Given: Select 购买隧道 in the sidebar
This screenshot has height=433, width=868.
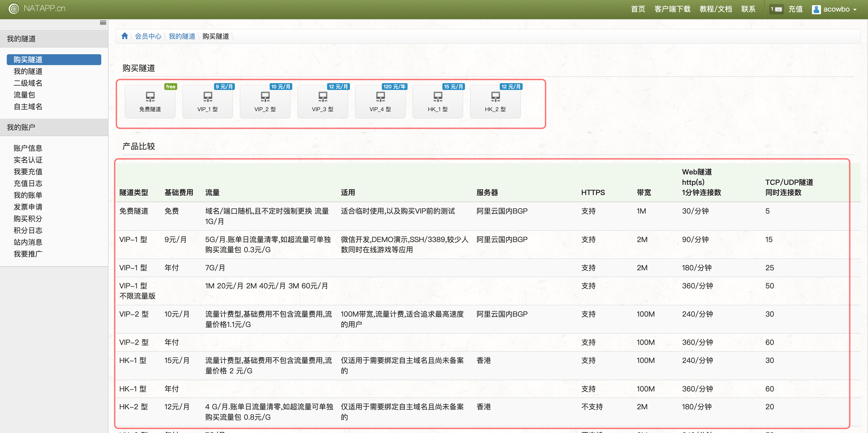Looking at the screenshot, I should [54, 60].
